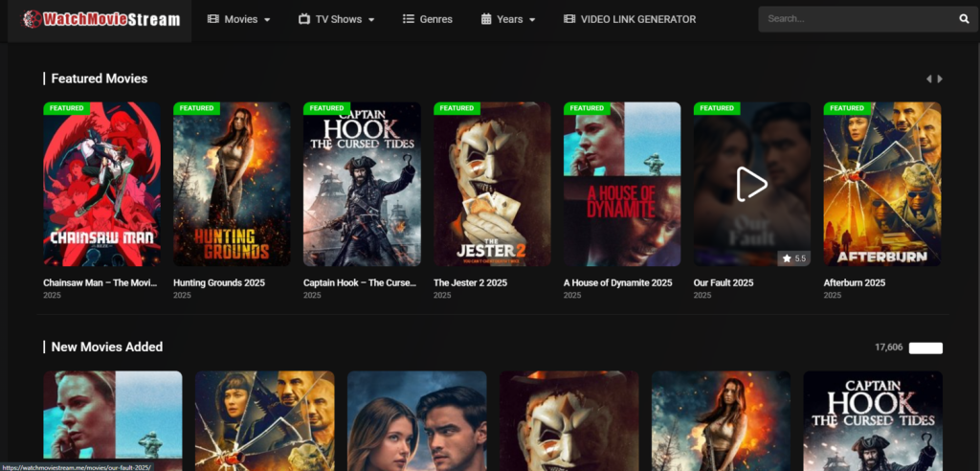This screenshot has height=471, width=980.
Task: Open A House of Dynamite featured poster
Action: click(622, 184)
